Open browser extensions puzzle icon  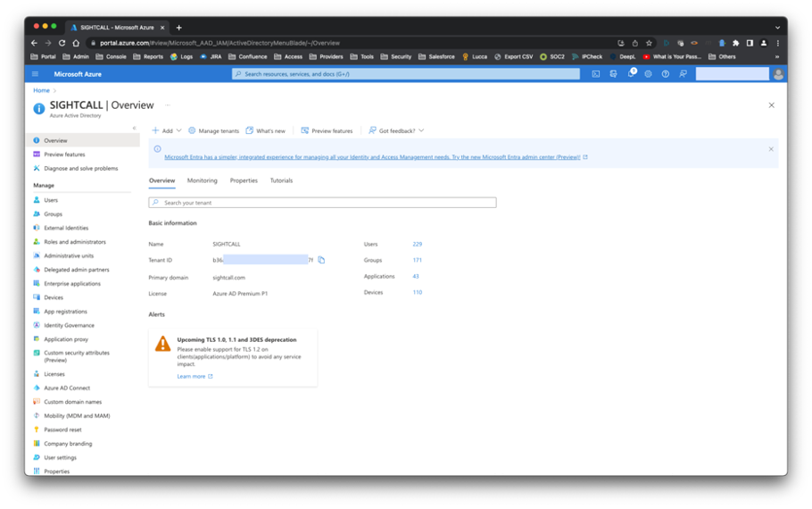pyautogui.click(x=735, y=43)
